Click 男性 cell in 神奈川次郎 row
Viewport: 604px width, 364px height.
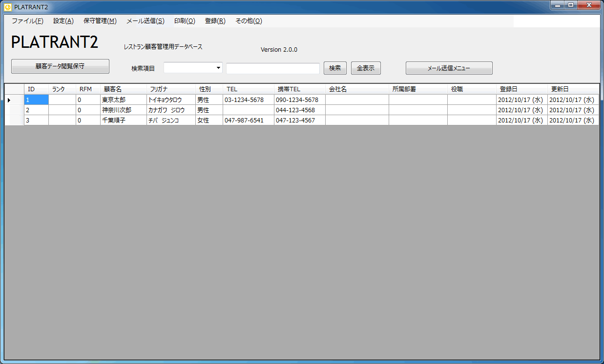209,110
